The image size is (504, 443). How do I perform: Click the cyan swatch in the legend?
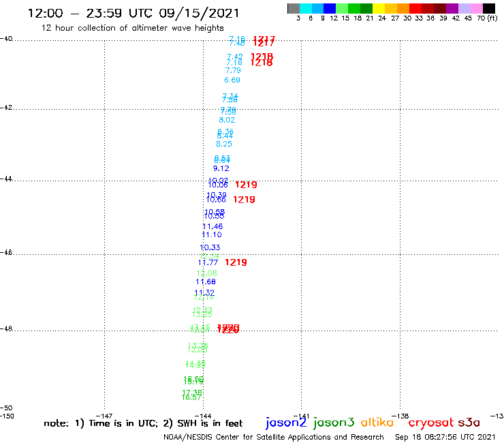306,8
